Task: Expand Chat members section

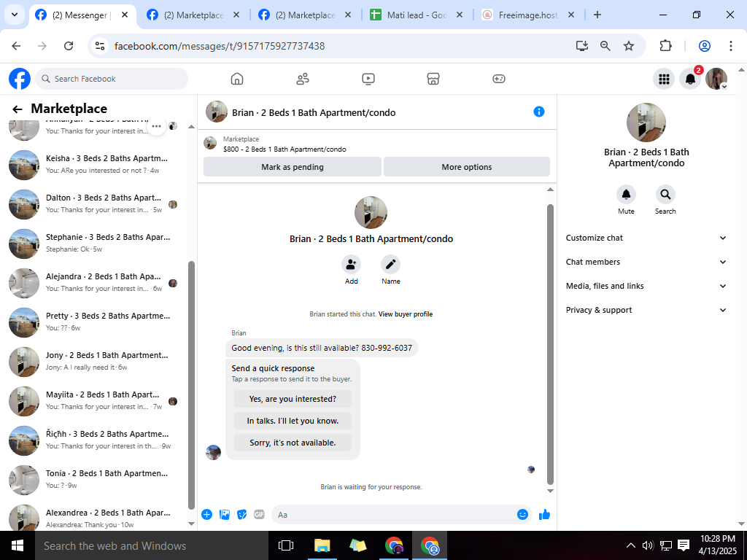Action: click(646, 262)
